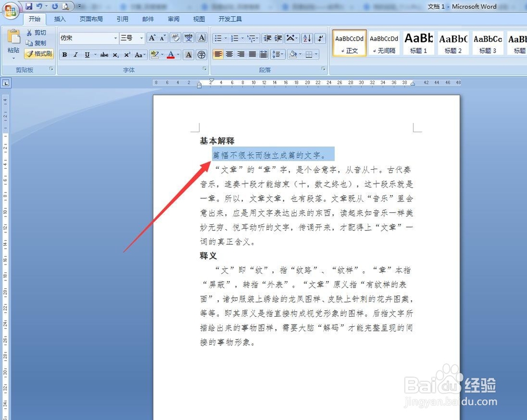Open the 页面布局 ribbon tab
This screenshot has height=420, width=527.
pos(91,19)
